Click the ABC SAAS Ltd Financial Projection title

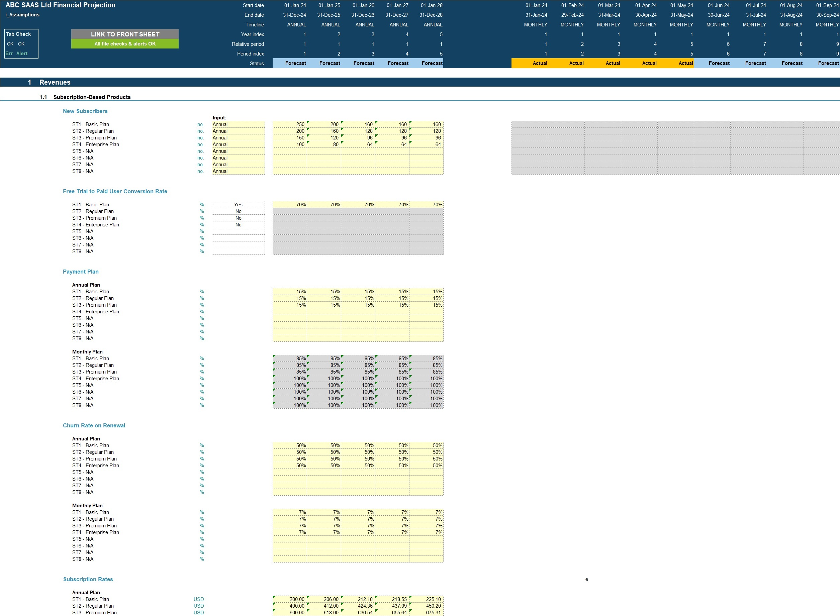pos(61,5)
